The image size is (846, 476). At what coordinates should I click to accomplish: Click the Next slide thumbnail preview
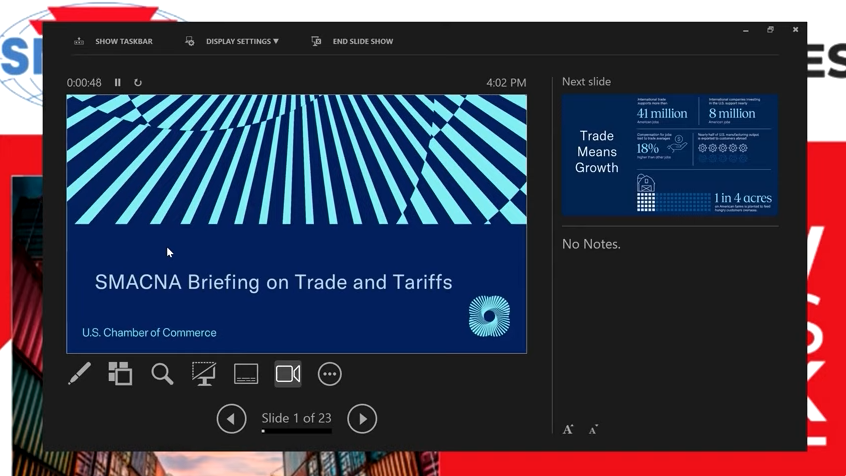670,155
